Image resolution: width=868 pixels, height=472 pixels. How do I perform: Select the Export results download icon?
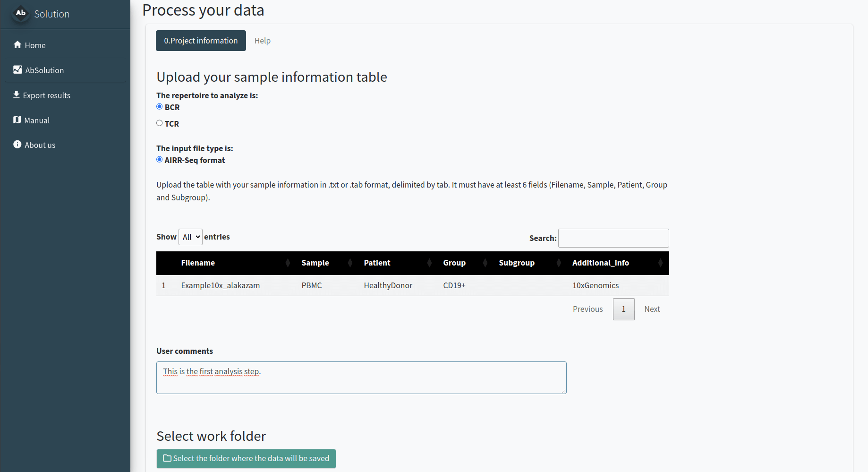(x=17, y=94)
